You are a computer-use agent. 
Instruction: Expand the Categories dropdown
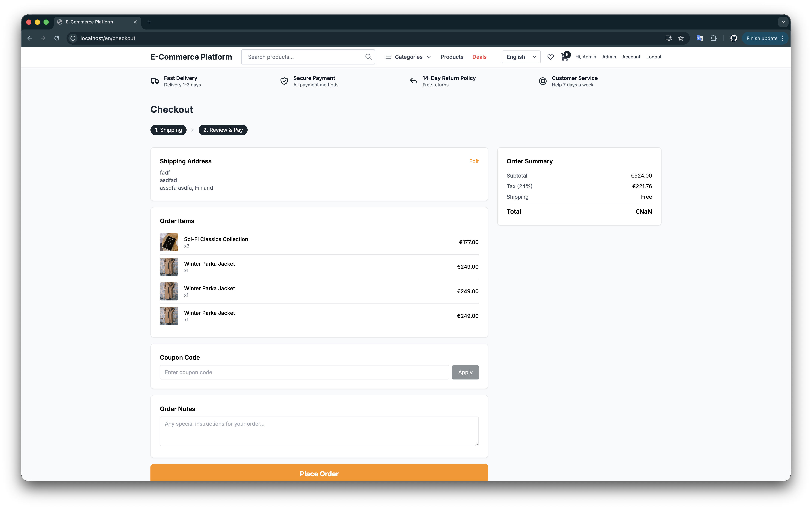pyautogui.click(x=408, y=57)
